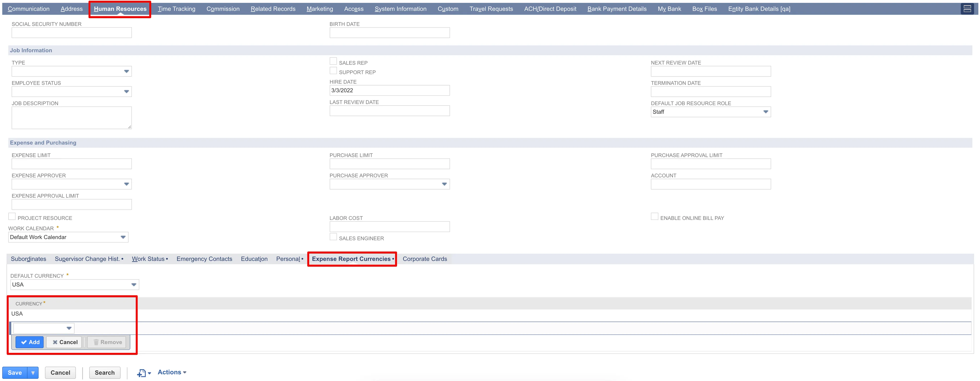
Task: Open the Corporate Cards subtab
Action: pos(425,259)
